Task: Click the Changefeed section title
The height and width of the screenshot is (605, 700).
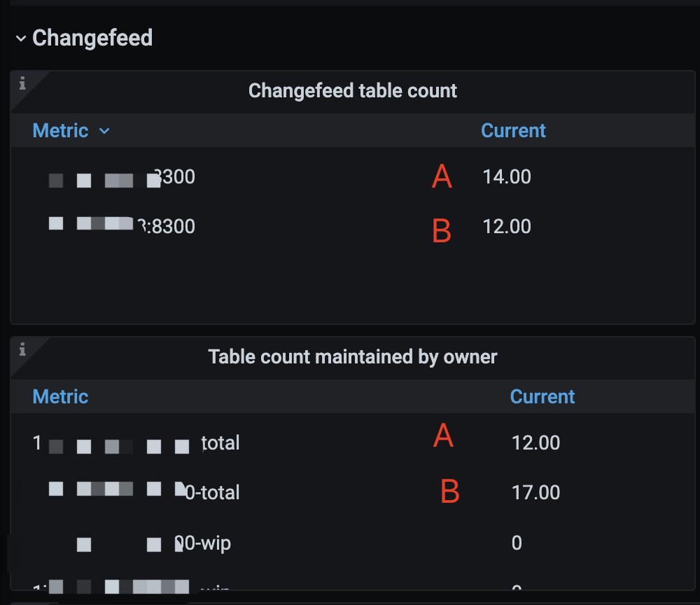Action: point(92,38)
